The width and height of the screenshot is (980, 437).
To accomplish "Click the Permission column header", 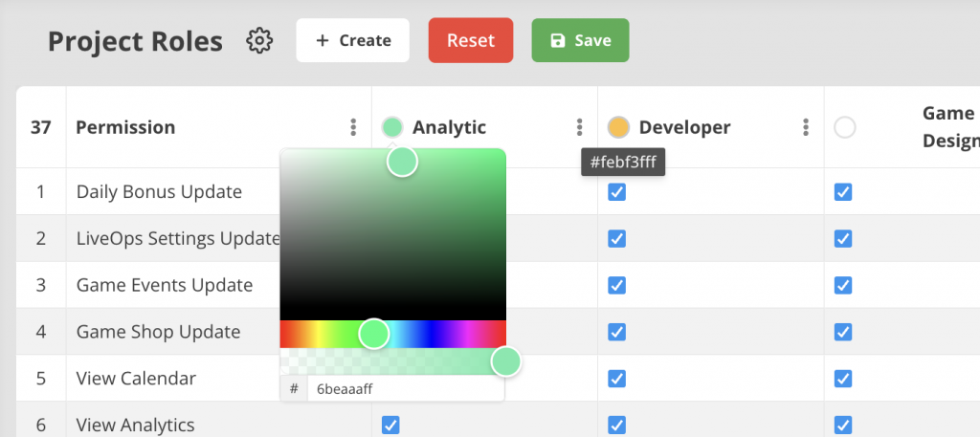I will (125, 127).
